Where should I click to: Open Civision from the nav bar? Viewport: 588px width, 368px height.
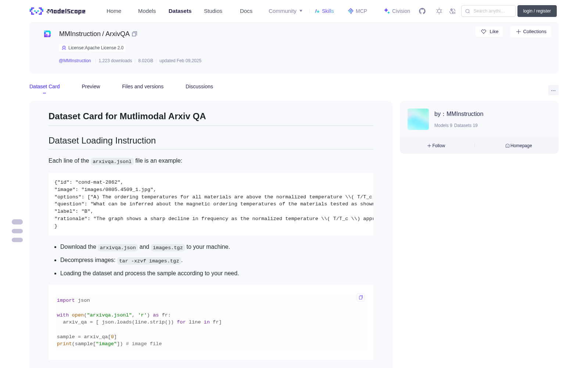[x=397, y=11]
